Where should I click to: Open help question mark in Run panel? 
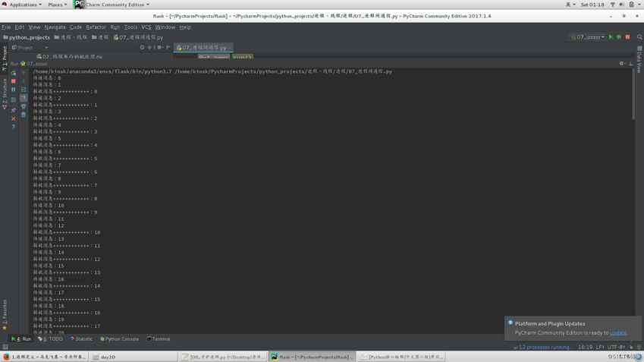click(14, 127)
